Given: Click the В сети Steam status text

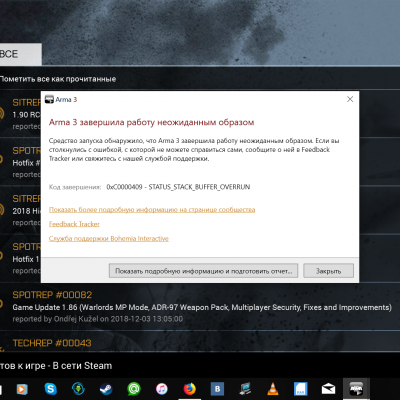Looking at the screenshot, I should coord(82,366).
